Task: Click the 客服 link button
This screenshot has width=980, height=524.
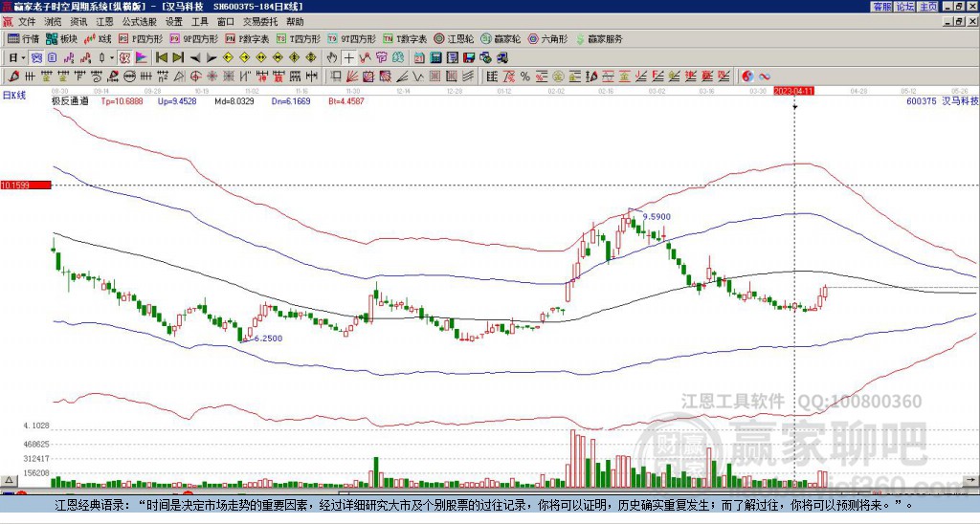Action: click(881, 7)
